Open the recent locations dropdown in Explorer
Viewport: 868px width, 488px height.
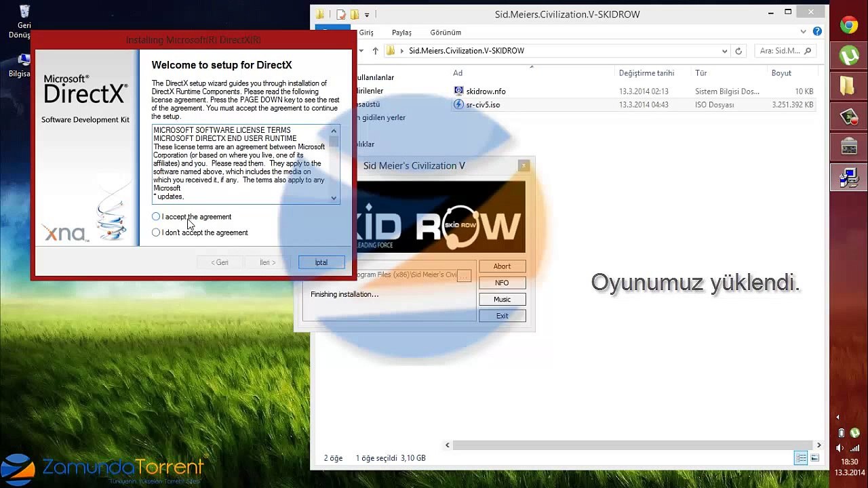pyautogui.click(x=361, y=51)
